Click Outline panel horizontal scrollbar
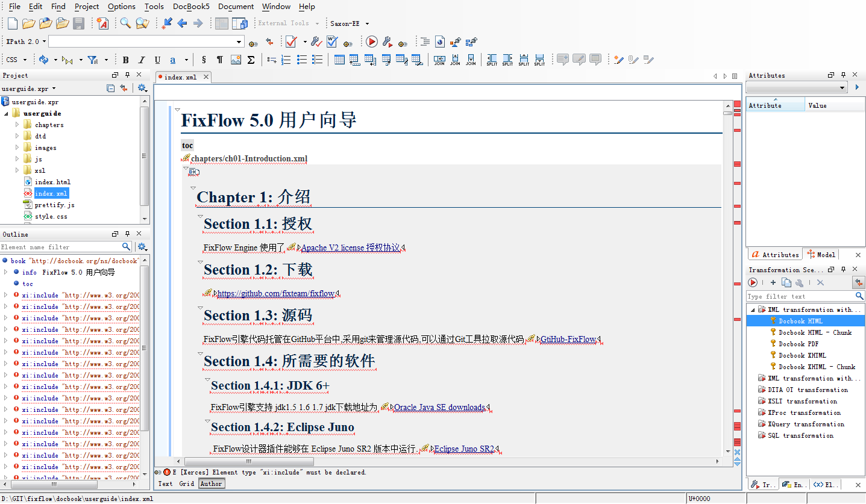 coord(53,484)
